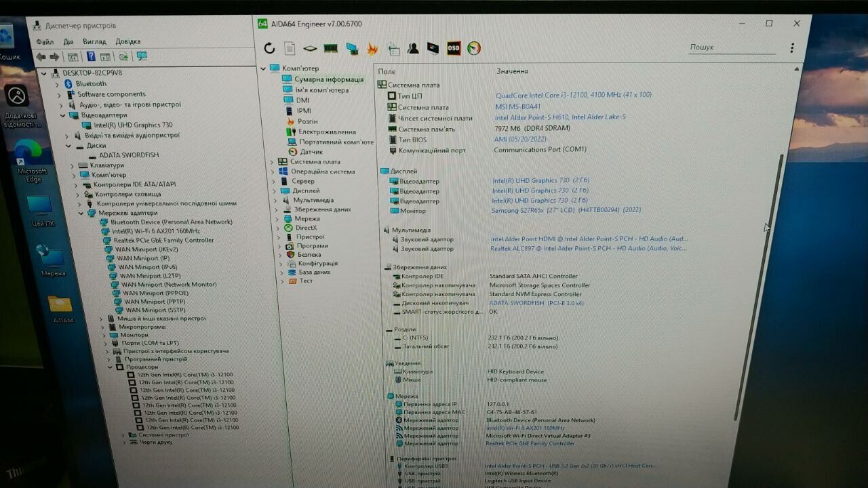Collapse the Мережеві адаптери category
Image resolution: width=868 pixels, height=488 pixels.
pos(81,213)
